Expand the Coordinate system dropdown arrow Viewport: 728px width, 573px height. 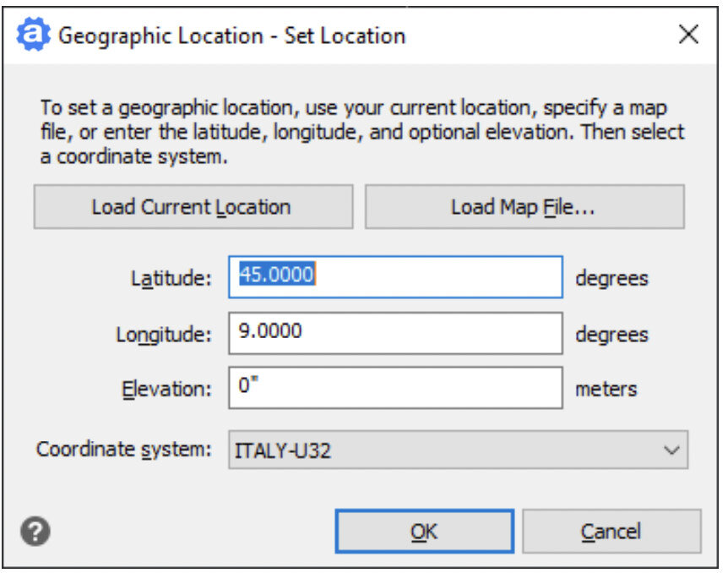671,450
